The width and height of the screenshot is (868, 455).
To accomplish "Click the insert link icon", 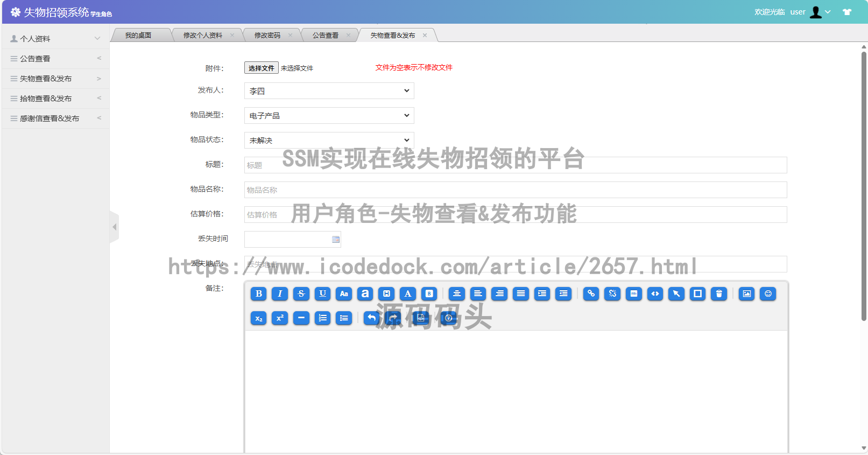I will pos(591,293).
